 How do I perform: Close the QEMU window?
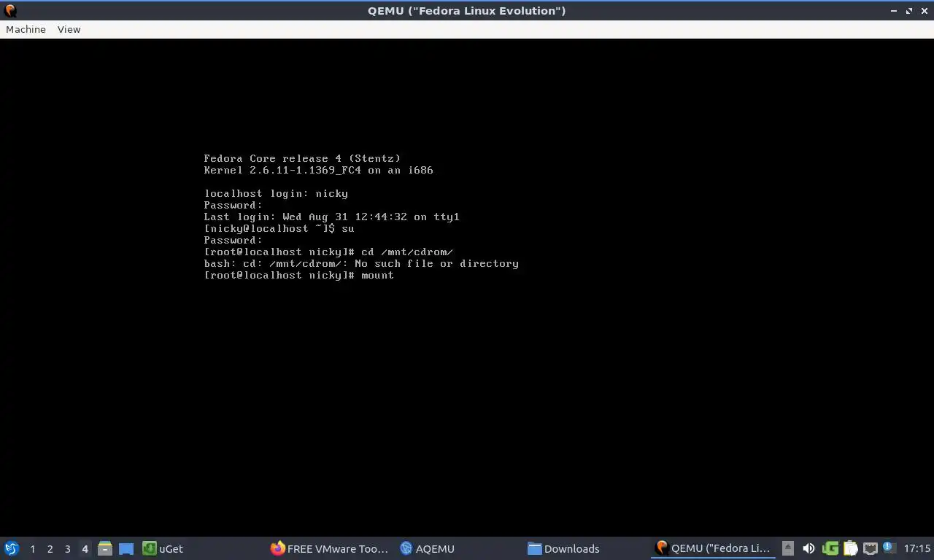(924, 10)
